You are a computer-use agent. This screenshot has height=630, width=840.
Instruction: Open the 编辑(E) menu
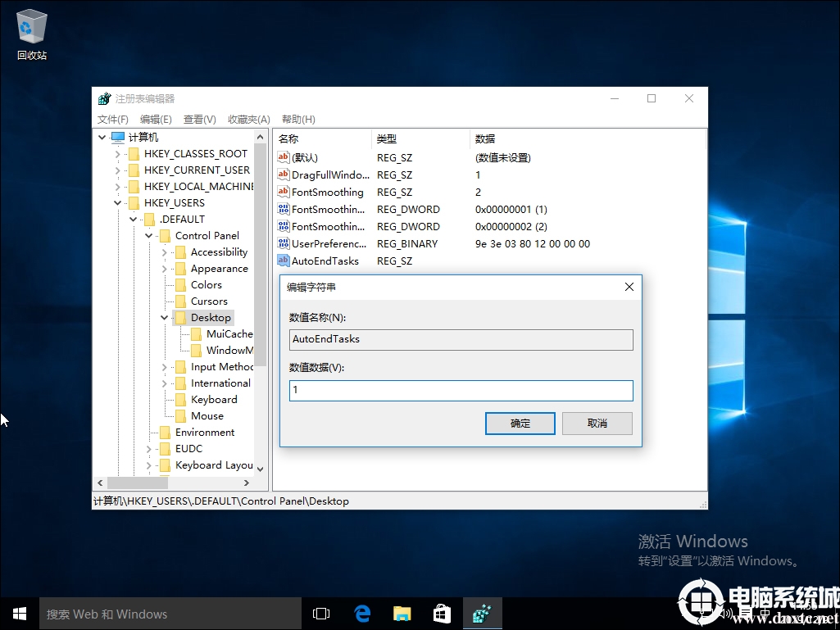(x=156, y=119)
